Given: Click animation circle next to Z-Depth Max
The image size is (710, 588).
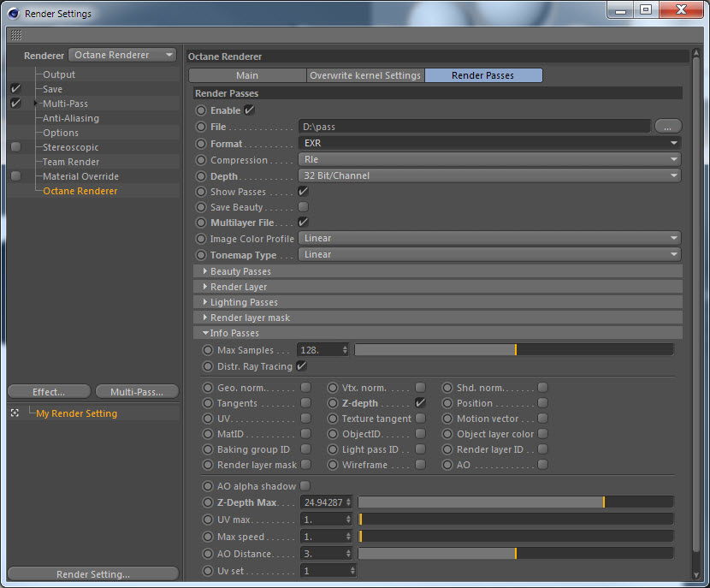Looking at the screenshot, I should (x=208, y=502).
